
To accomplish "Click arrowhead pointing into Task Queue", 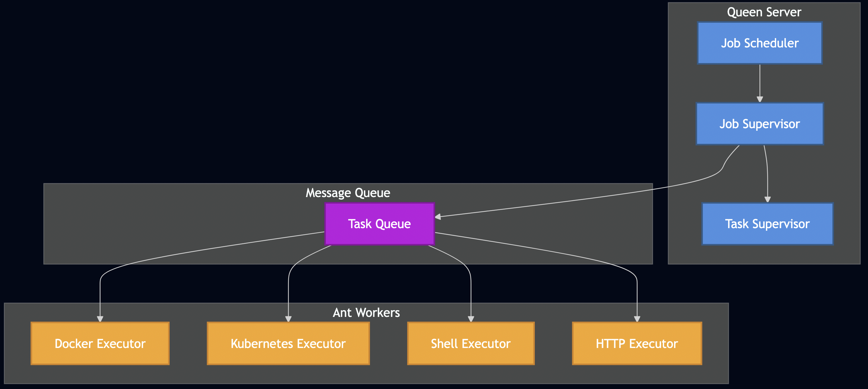I will pos(438,217).
